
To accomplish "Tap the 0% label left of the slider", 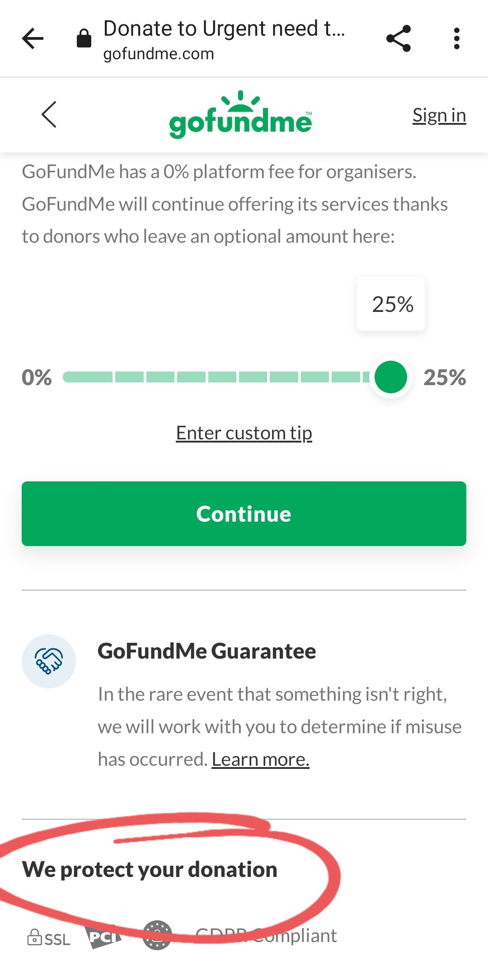I will [x=37, y=377].
